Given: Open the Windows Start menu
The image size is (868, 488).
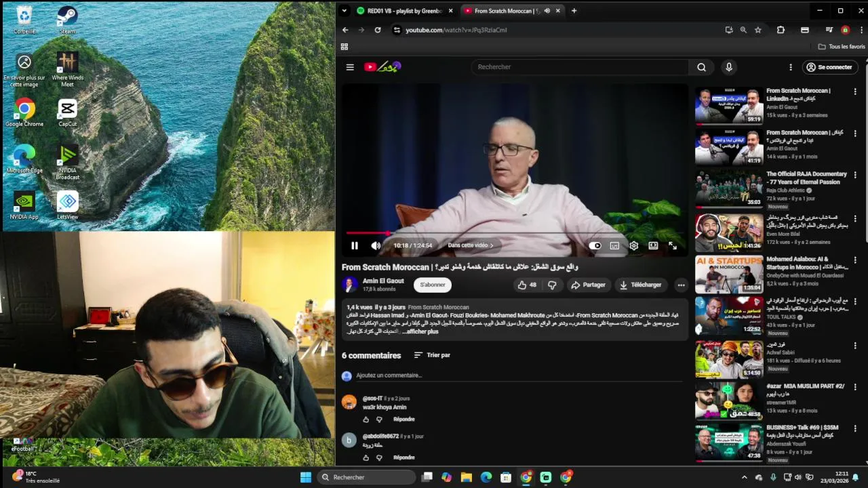Looking at the screenshot, I should 306,477.
